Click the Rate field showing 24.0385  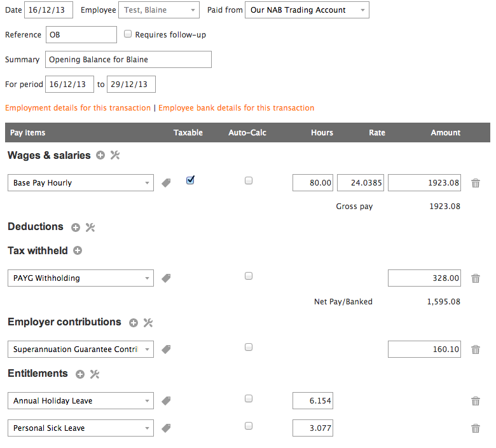[361, 183]
